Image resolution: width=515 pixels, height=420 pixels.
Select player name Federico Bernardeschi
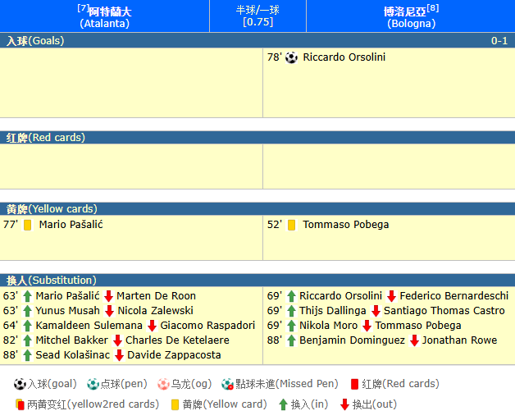pos(454,296)
